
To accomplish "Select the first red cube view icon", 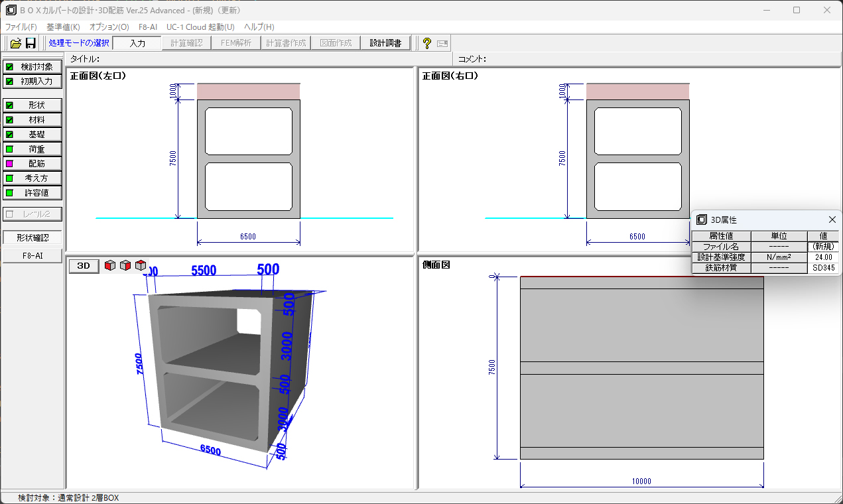I will point(110,265).
